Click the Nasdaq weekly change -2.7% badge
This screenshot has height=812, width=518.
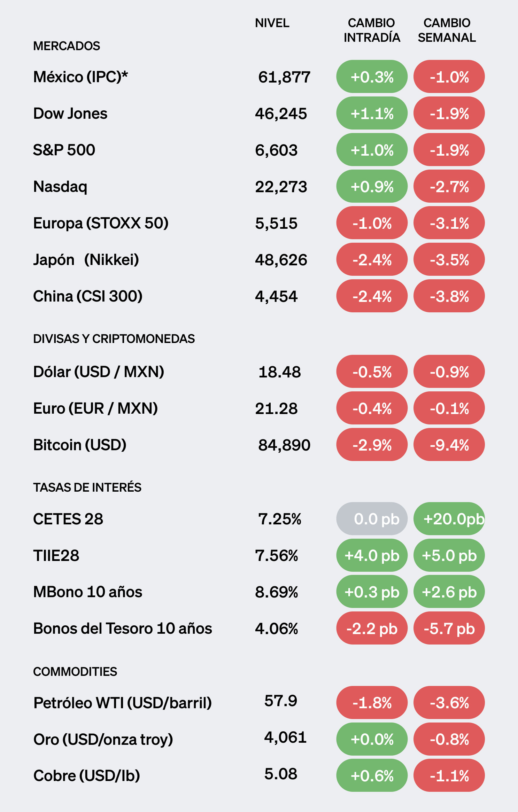point(449,187)
